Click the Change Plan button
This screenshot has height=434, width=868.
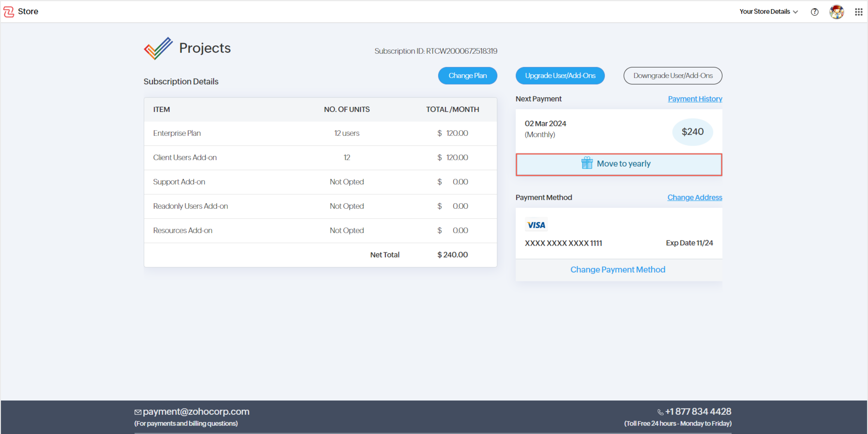[467, 76]
